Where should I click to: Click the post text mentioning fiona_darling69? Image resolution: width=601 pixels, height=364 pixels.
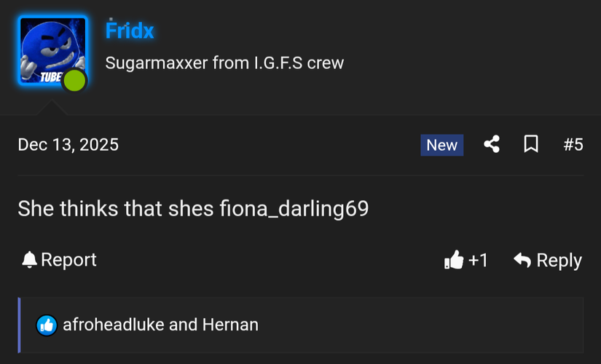click(193, 209)
